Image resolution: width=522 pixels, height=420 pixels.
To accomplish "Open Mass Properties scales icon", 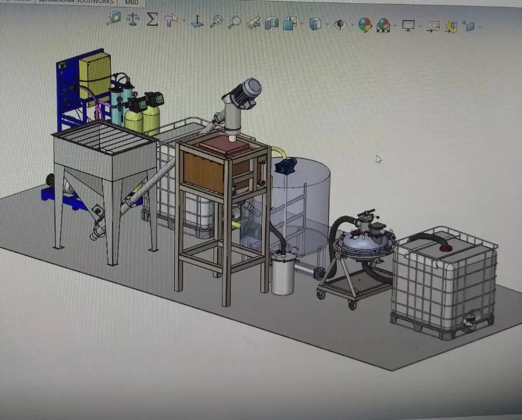I will [132, 19].
